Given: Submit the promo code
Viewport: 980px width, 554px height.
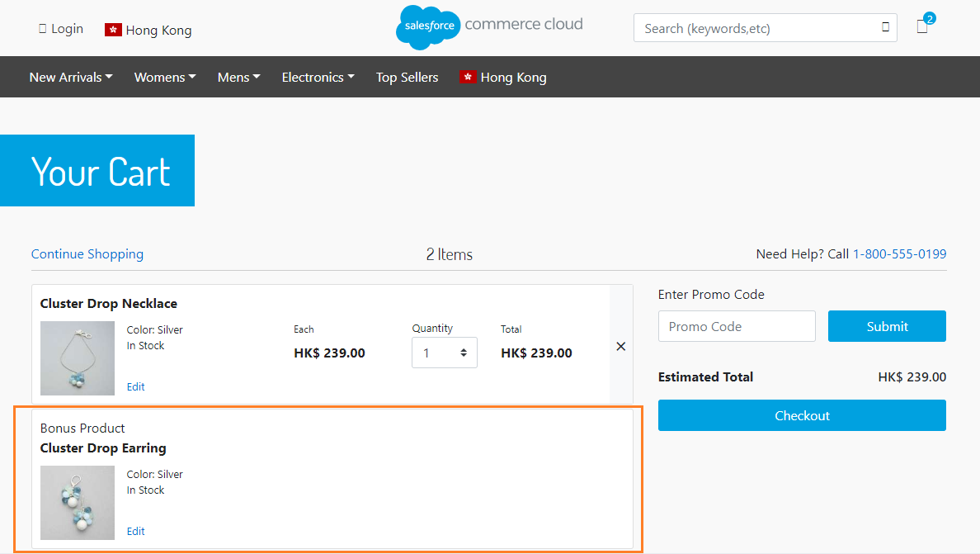Looking at the screenshot, I should [x=887, y=326].
